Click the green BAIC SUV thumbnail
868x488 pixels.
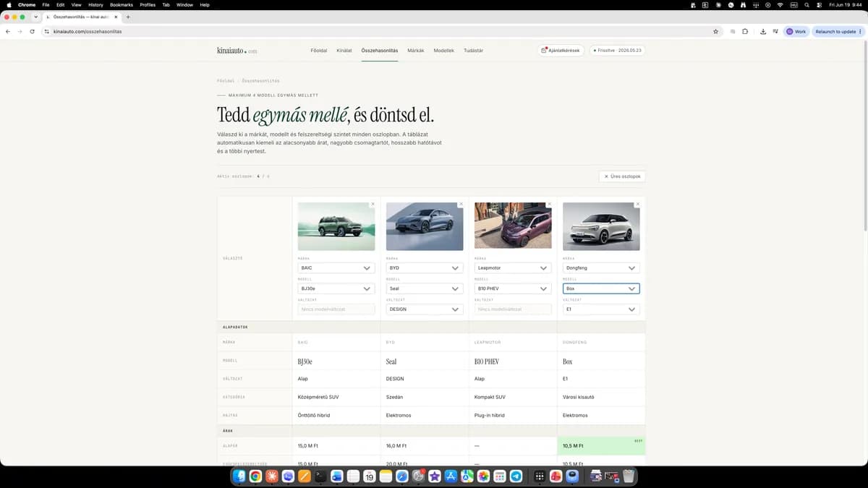[x=336, y=226]
